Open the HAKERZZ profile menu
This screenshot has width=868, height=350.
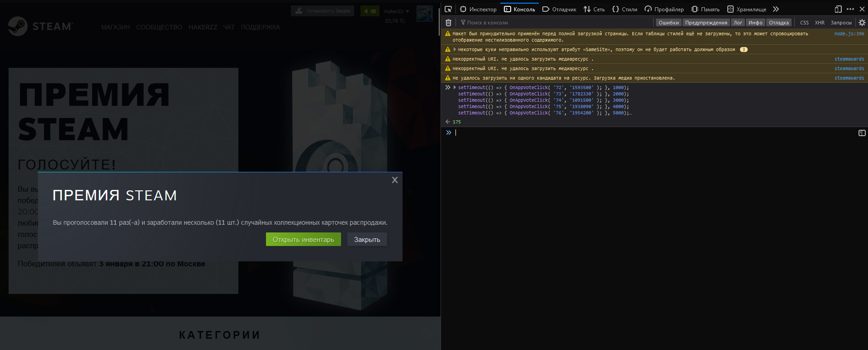point(203,27)
